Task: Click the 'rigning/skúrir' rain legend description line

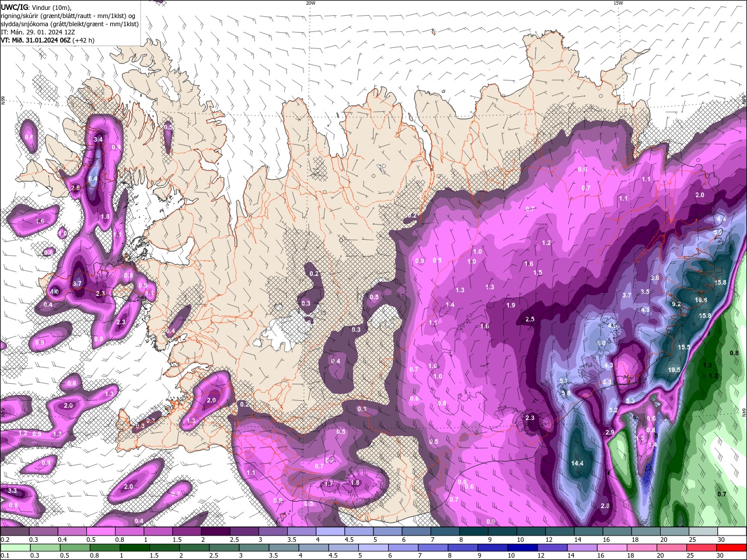Action: pos(68,15)
